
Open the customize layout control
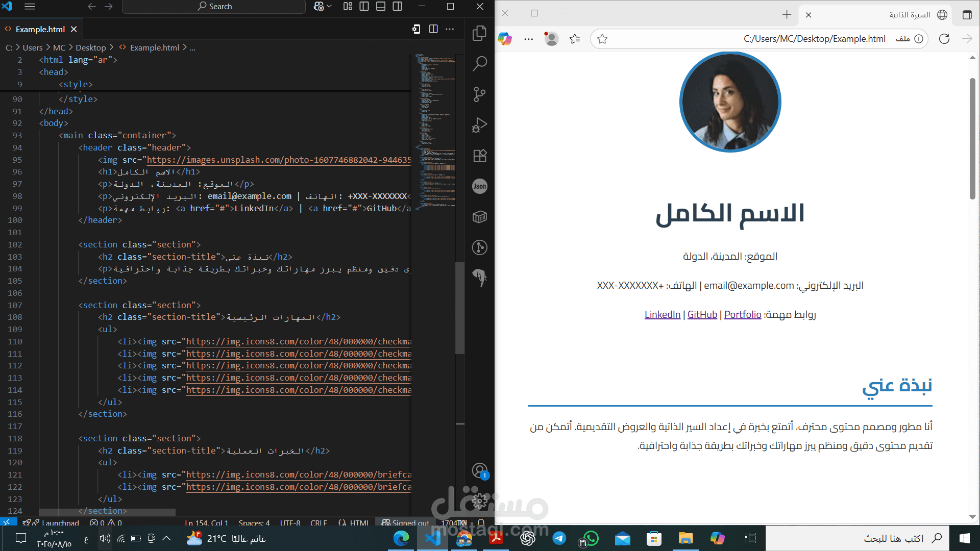point(348,7)
